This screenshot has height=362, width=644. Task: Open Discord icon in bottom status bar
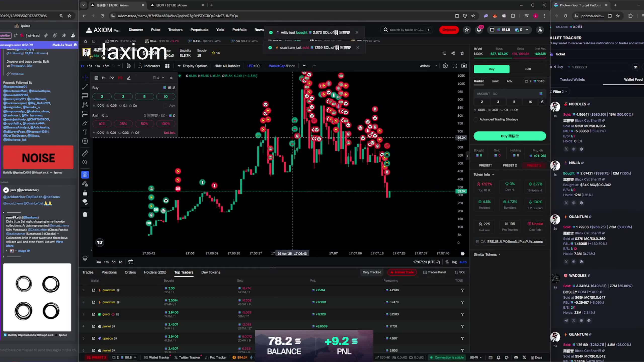tap(516, 357)
